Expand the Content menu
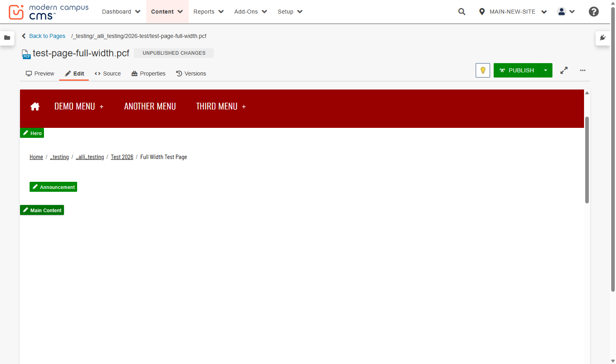The height and width of the screenshot is (364, 616). tap(167, 12)
